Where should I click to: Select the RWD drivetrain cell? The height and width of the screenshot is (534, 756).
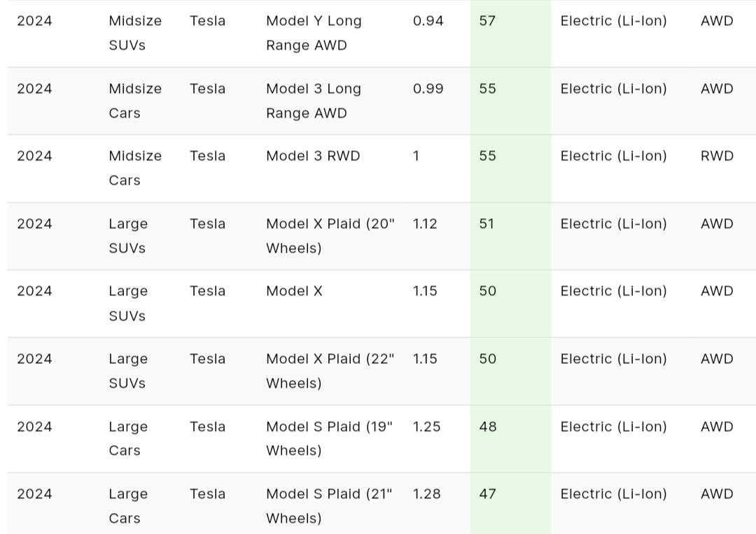pyautogui.click(x=717, y=156)
